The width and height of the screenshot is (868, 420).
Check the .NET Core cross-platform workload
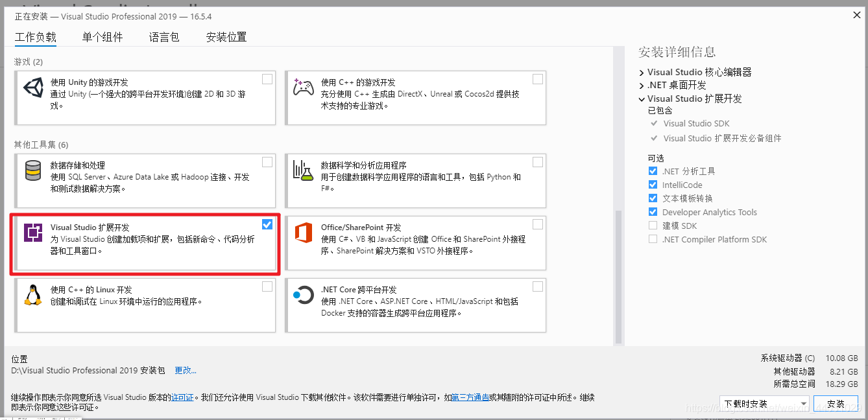pos(538,286)
